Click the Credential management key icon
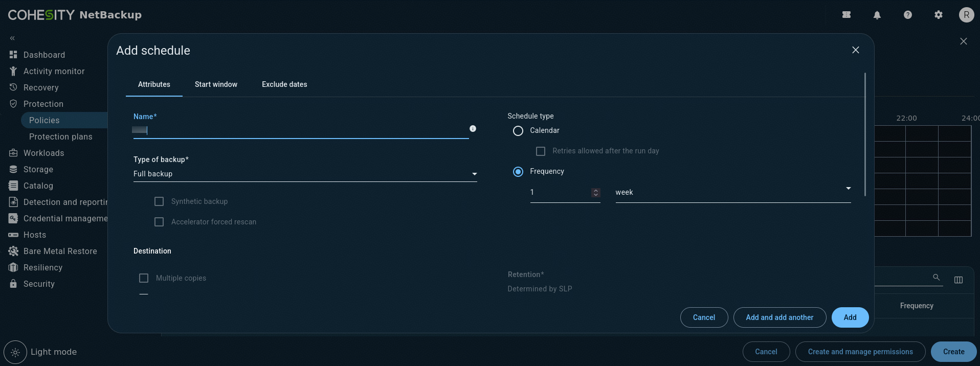The width and height of the screenshot is (980, 366). pos(13,218)
